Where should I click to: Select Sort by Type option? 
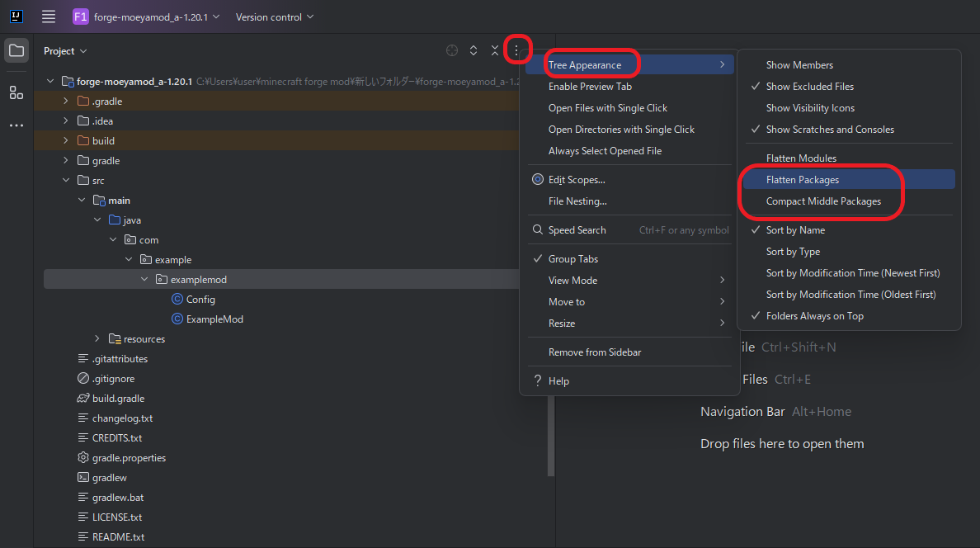[x=793, y=252]
